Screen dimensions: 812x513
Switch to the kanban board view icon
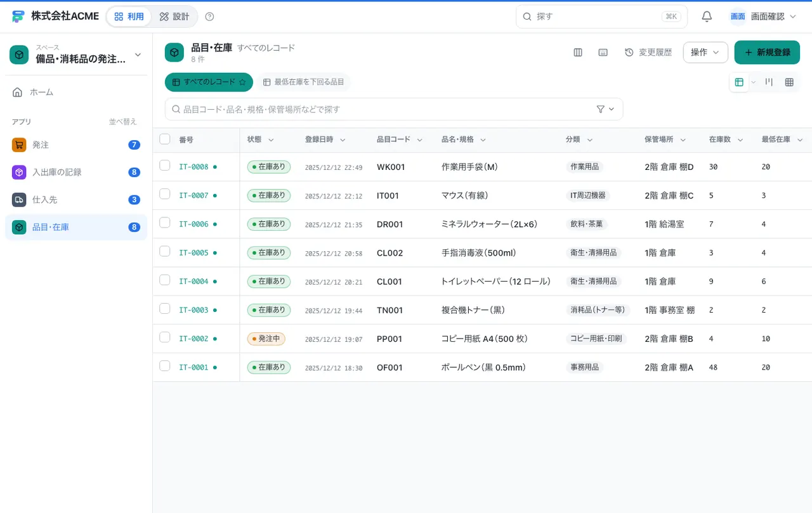pyautogui.click(x=769, y=82)
